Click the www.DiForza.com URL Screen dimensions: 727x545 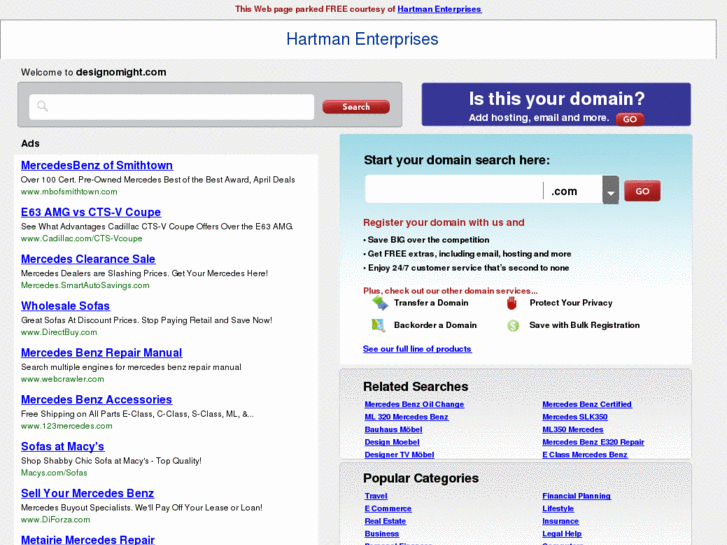[x=55, y=519]
